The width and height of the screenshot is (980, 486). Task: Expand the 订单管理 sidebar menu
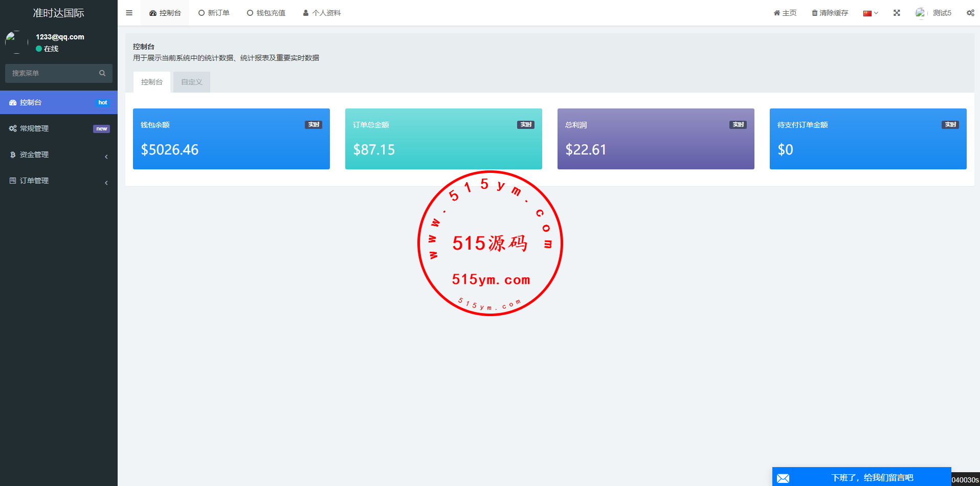pos(59,181)
